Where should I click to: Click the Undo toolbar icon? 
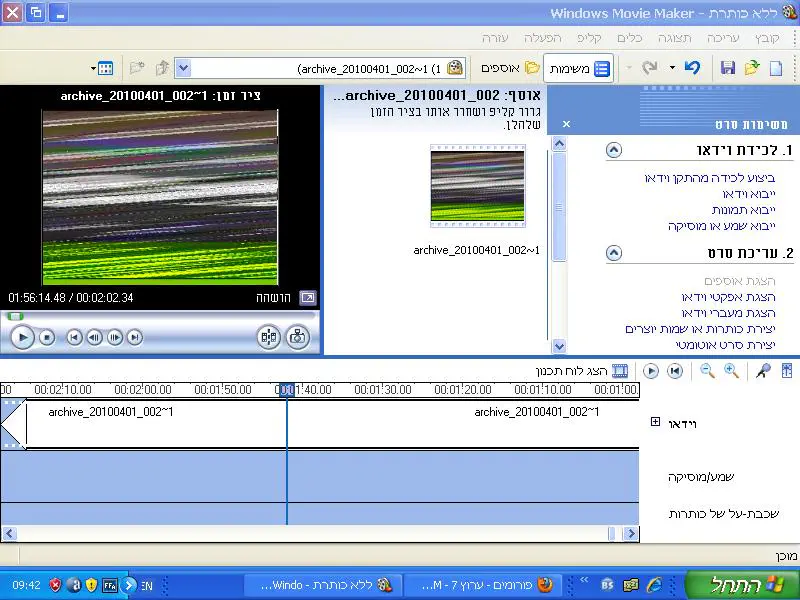[x=692, y=68]
